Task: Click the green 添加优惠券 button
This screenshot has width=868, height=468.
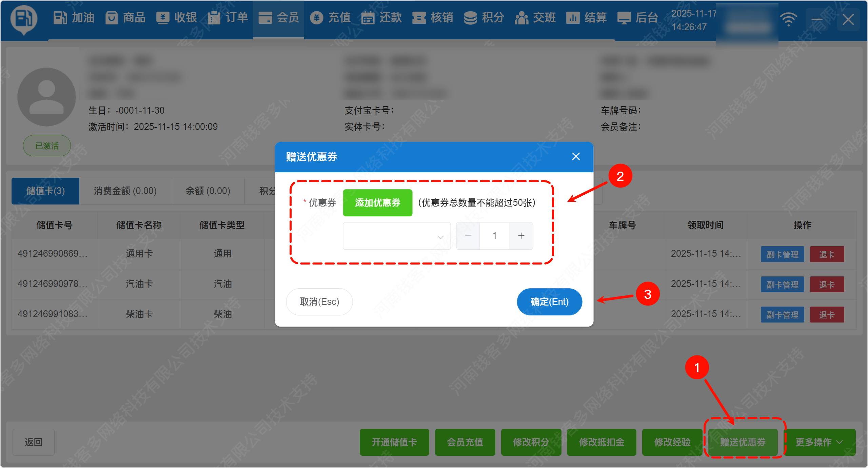Action: (377, 203)
